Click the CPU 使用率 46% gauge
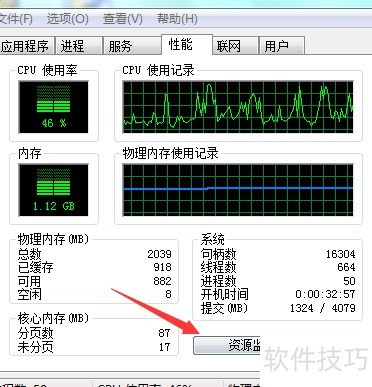372x387 pixels. (53, 107)
